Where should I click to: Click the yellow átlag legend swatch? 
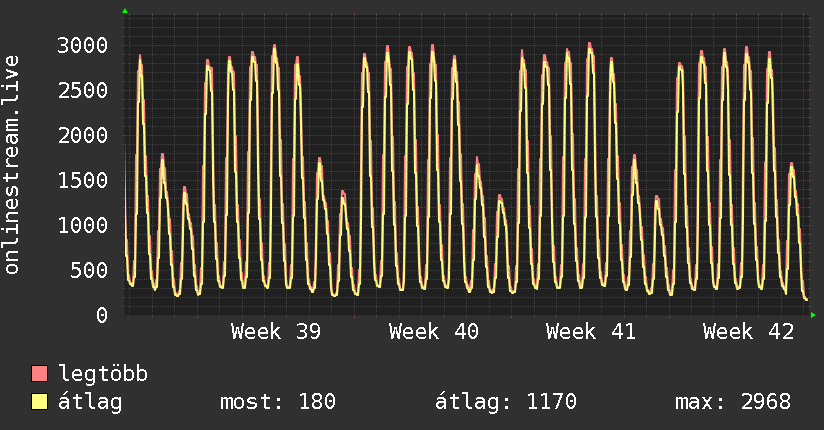point(39,402)
